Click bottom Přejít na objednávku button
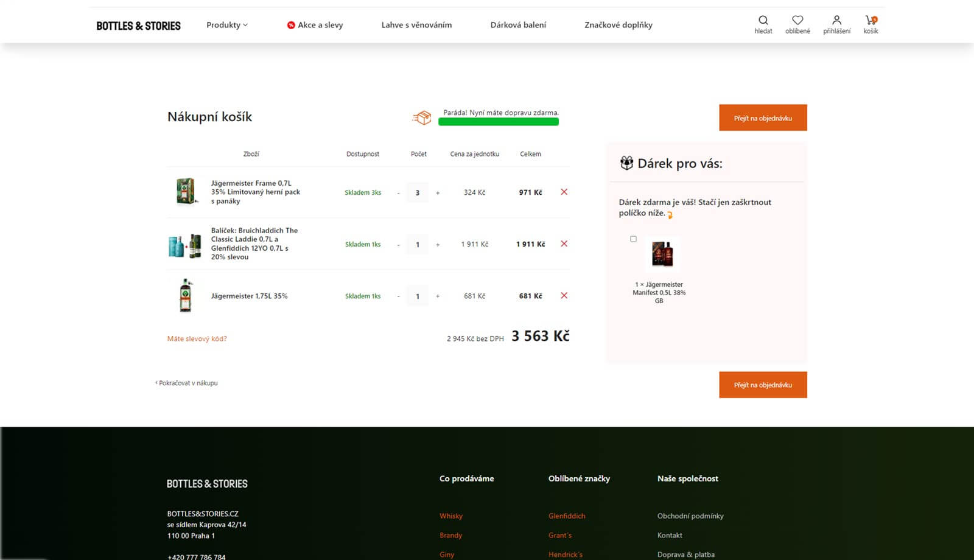974x560 pixels. 763,385
